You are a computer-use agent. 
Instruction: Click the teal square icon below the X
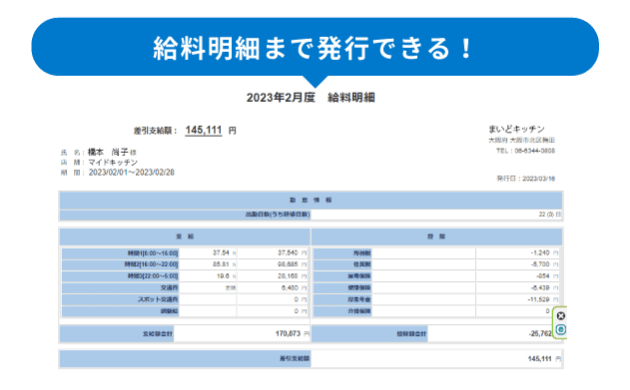click(561, 330)
